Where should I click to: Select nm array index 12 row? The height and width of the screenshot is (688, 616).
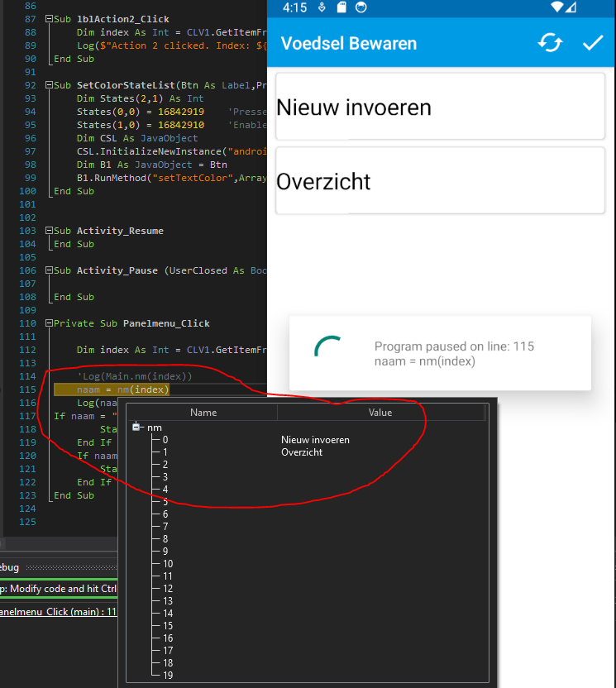(x=307, y=589)
